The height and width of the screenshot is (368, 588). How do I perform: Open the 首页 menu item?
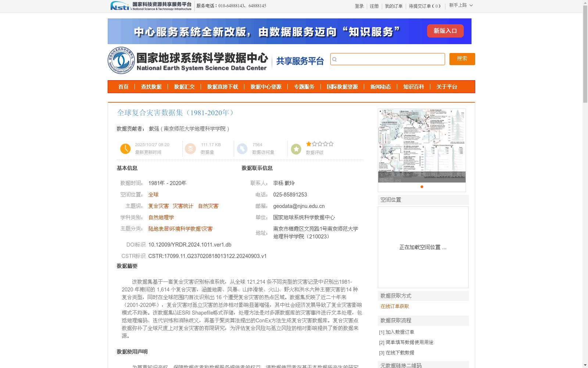point(123,87)
